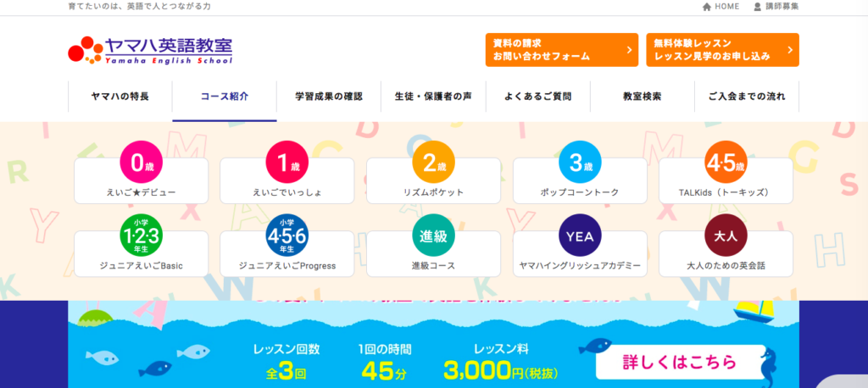Image resolution: width=868 pixels, height=388 pixels.
Task: Open the orange 2歳 リズムポケット icon
Action: [433, 162]
